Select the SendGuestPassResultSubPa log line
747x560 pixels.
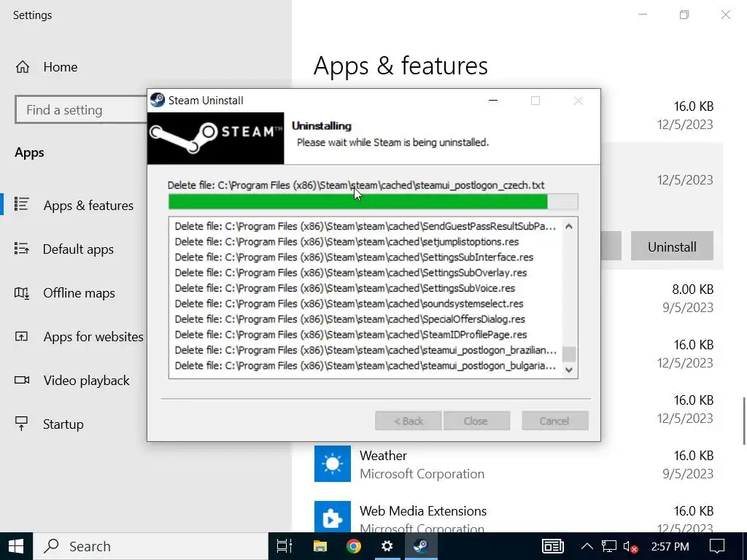tap(365, 226)
